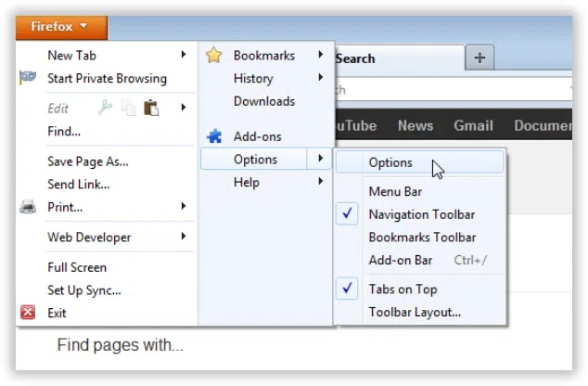
Task: Open a new tab with plus button
Action: point(479,58)
